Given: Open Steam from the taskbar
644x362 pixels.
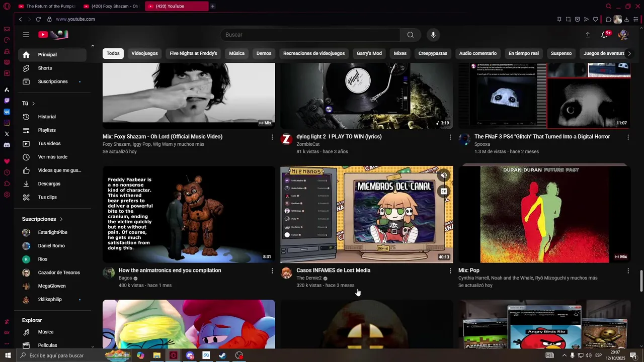Looking at the screenshot, I should [x=222, y=355].
